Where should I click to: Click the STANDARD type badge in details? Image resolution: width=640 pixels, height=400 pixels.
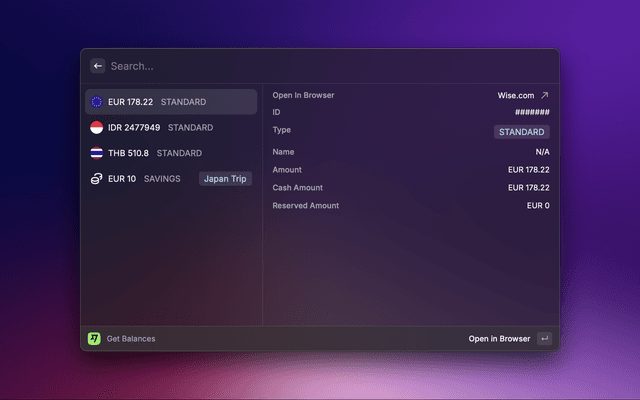521,132
